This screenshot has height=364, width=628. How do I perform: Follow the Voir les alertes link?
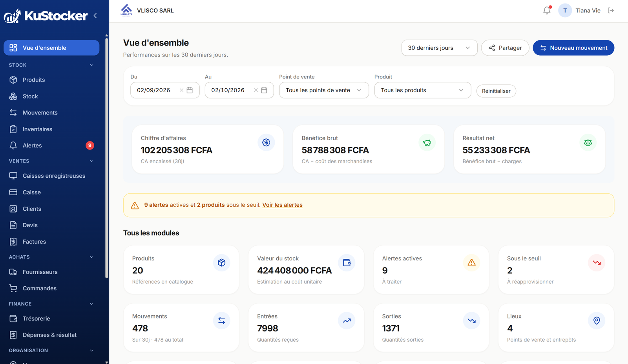[x=282, y=205]
